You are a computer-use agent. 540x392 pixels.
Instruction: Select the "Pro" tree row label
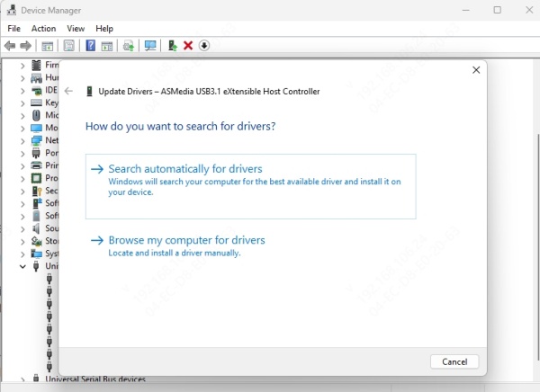click(51, 178)
